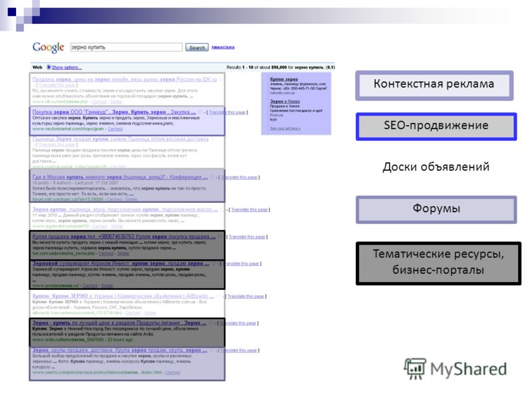Image resolution: width=532 pixels, height=399 pixels.
Task: Translate the 'Купля продажа зерна' result page
Action: click(x=247, y=237)
